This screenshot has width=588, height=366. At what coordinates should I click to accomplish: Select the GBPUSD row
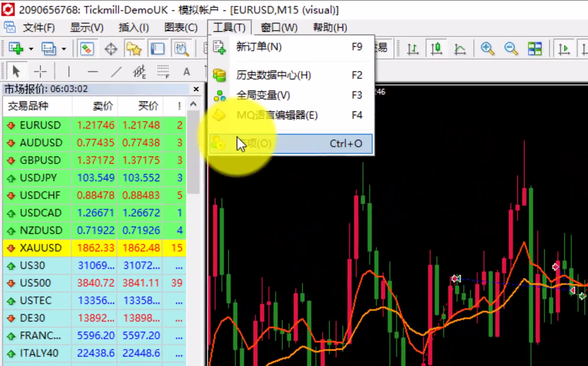click(94, 160)
